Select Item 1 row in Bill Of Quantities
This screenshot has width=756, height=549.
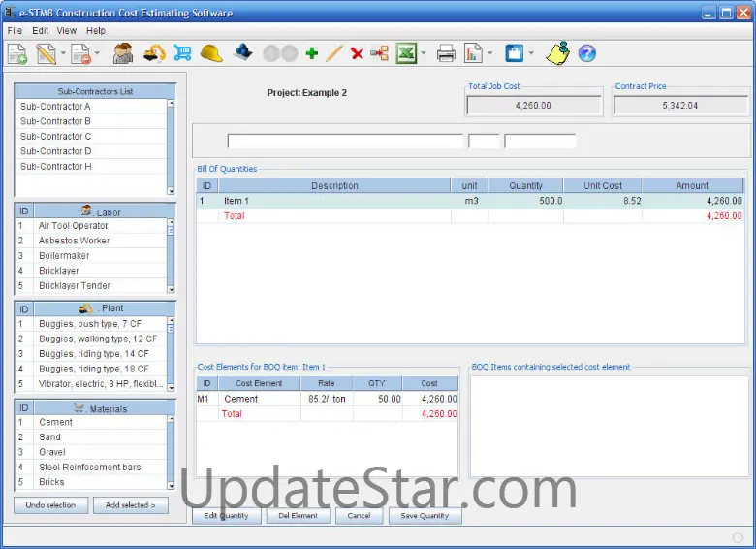point(470,201)
